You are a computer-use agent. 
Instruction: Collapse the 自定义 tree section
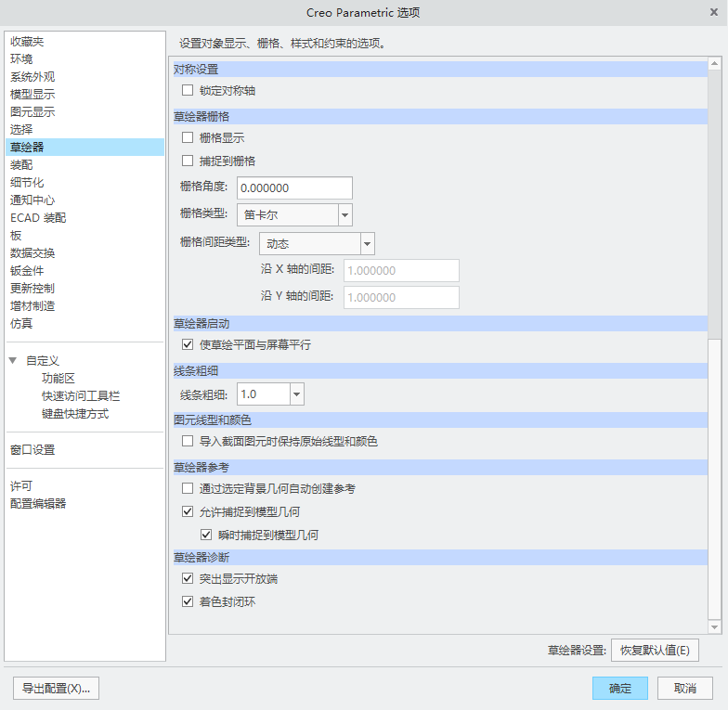pyautogui.click(x=13, y=360)
